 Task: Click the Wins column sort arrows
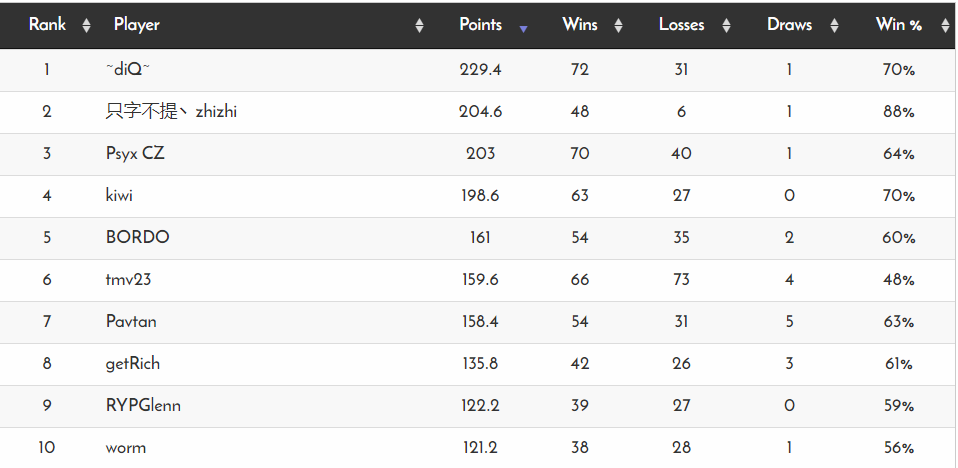[x=618, y=26]
